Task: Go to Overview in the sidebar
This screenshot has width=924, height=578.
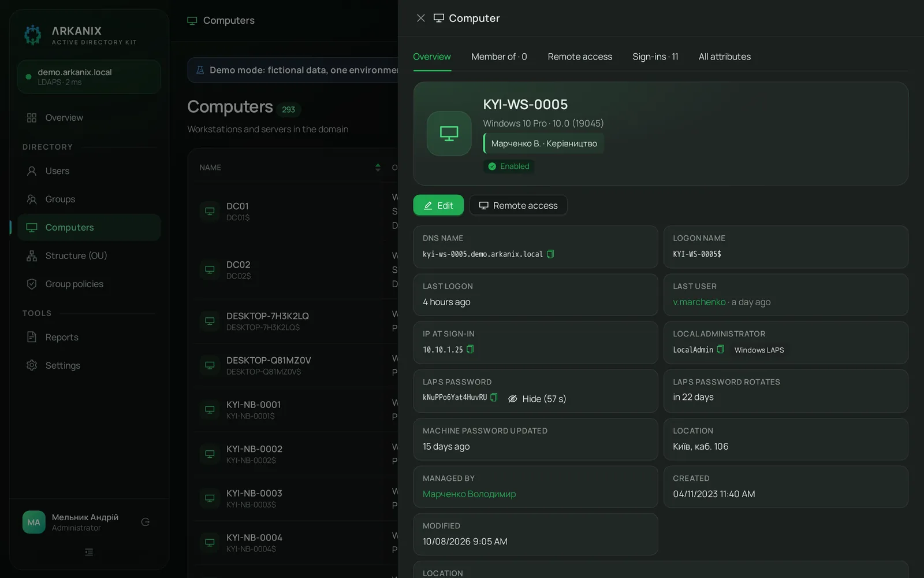Action: 89,117
